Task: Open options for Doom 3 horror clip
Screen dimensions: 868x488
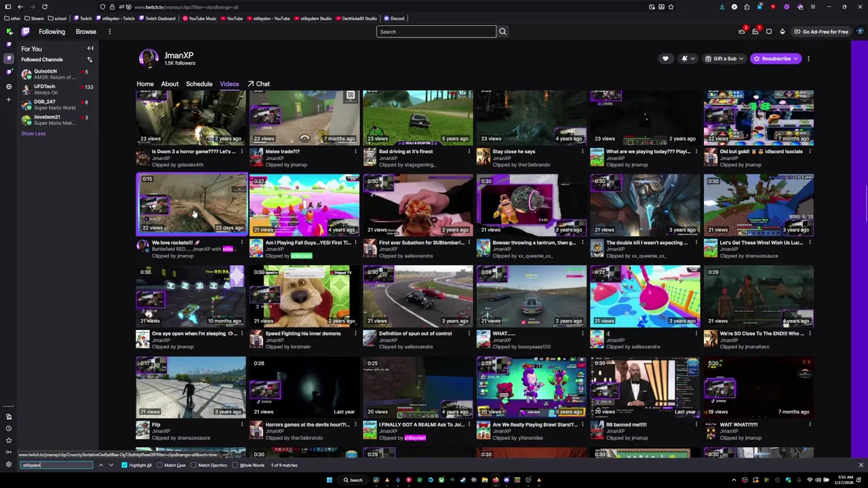Action: coord(241,152)
